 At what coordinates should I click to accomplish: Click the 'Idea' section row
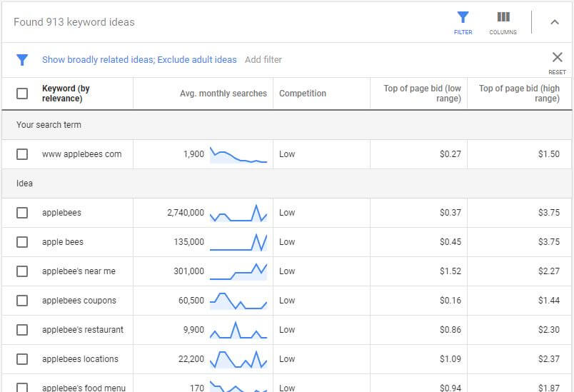point(286,184)
